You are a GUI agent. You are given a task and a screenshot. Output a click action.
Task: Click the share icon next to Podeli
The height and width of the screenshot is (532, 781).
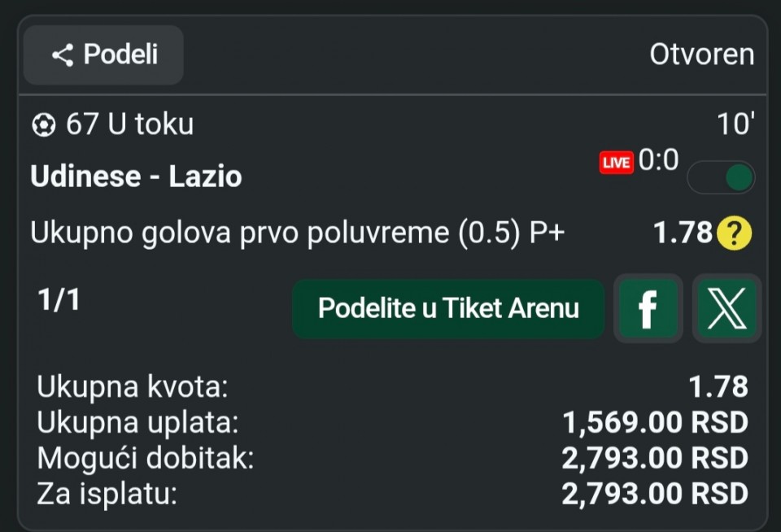(62, 55)
